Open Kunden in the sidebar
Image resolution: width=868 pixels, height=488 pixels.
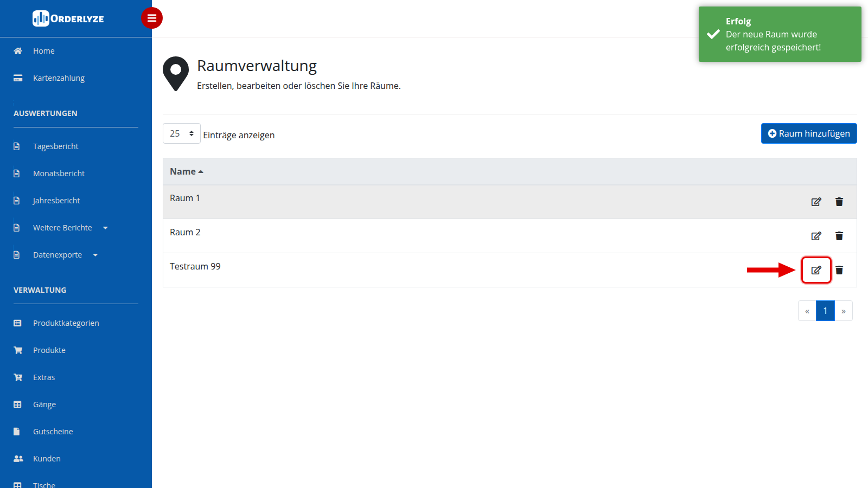tap(47, 459)
